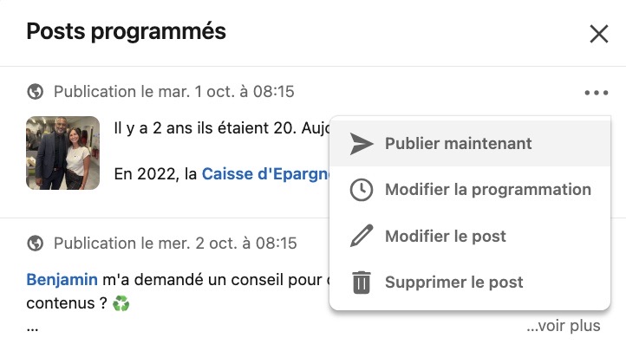
Task: Select Publier maintenant
Action: click(x=470, y=144)
